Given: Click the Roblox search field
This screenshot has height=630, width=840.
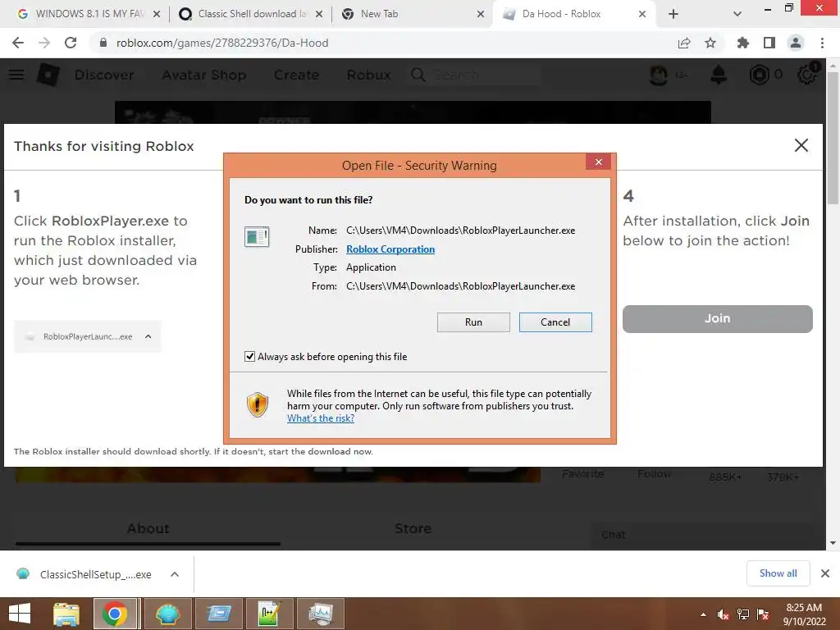Looking at the screenshot, I should click(x=475, y=75).
